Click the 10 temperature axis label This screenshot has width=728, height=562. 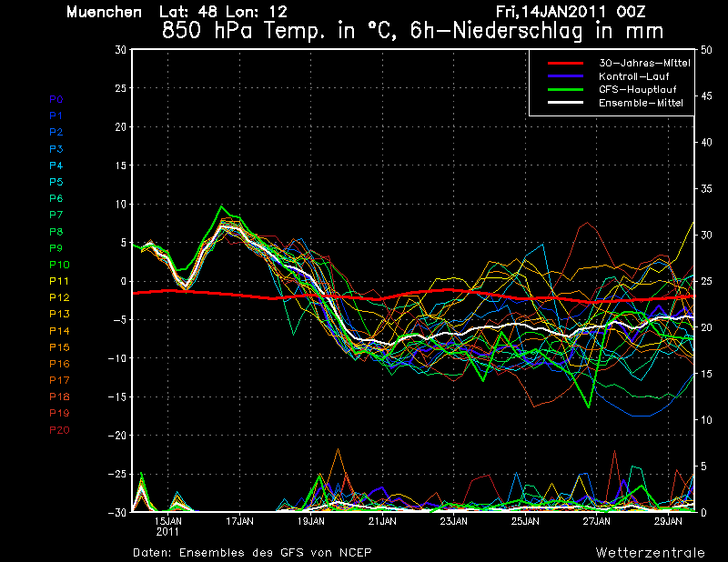click(x=121, y=205)
